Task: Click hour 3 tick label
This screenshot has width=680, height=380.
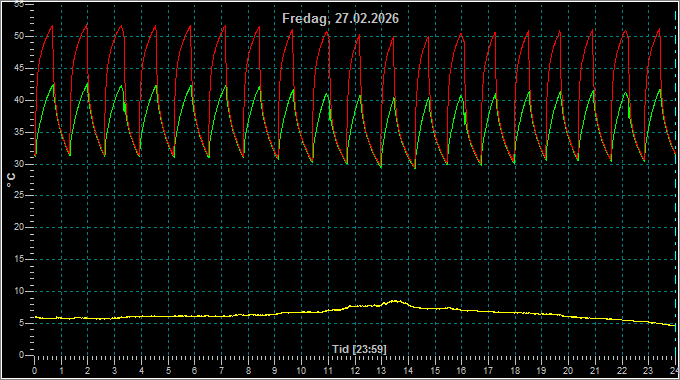Action: [x=114, y=371]
